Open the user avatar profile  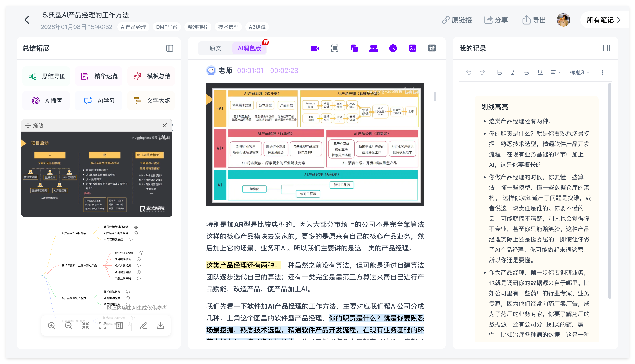tap(563, 20)
